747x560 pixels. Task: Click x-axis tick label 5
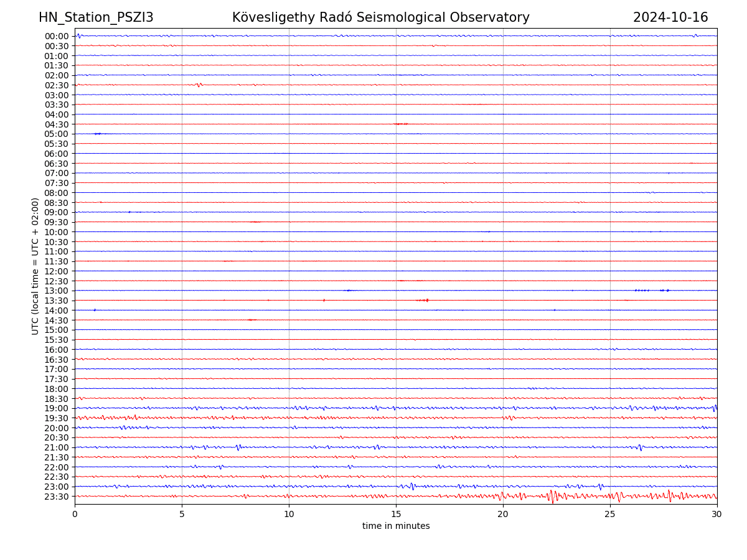click(182, 514)
